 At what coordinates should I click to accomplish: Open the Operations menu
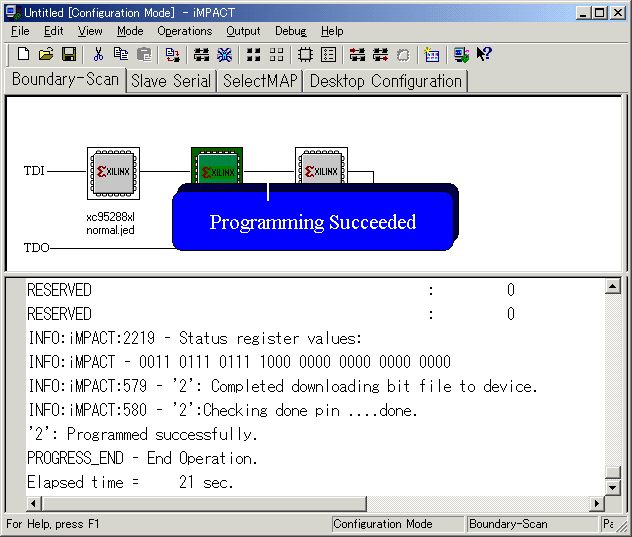tap(184, 31)
